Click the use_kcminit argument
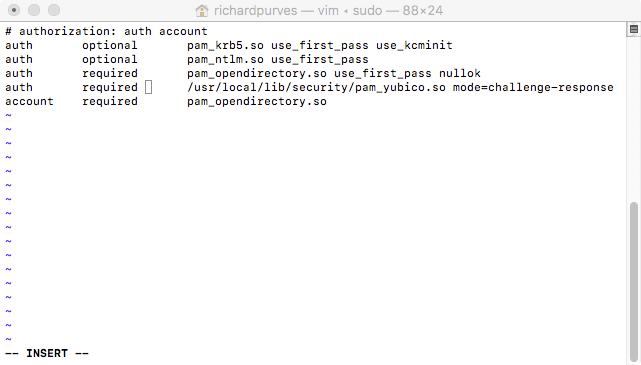Image resolution: width=641 pixels, height=365 pixels. click(414, 45)
